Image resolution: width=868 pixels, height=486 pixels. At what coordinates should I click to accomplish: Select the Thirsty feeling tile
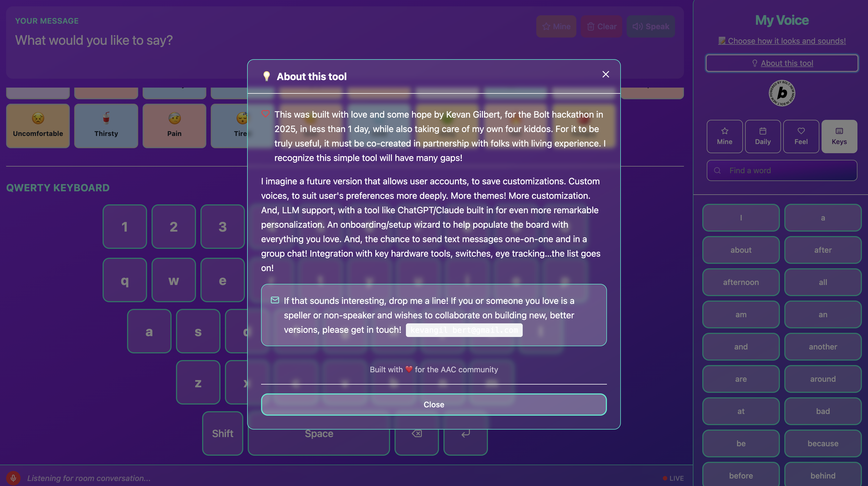point(106,126)
